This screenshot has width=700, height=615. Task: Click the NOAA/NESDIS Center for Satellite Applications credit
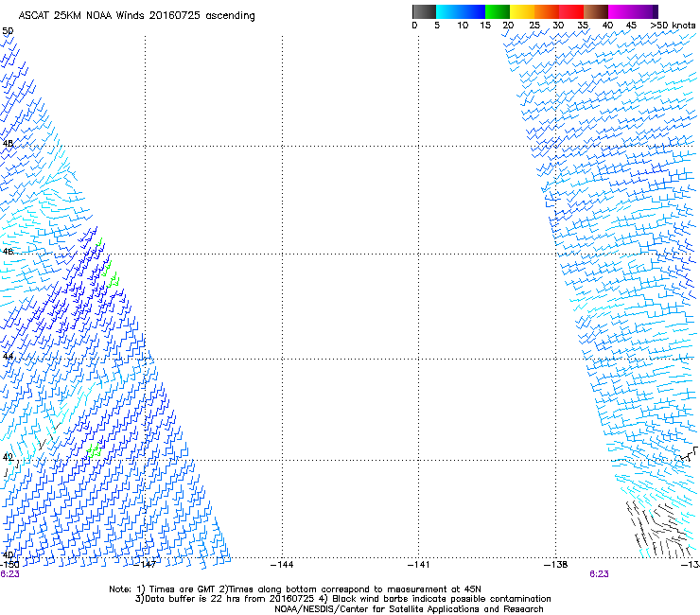[409, 609]
